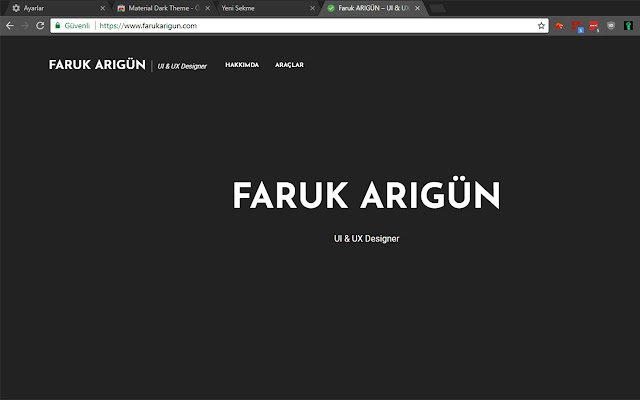
Task: Click green check favicon on Faruk ARIGÜN tab
Action: coord(331,8)
